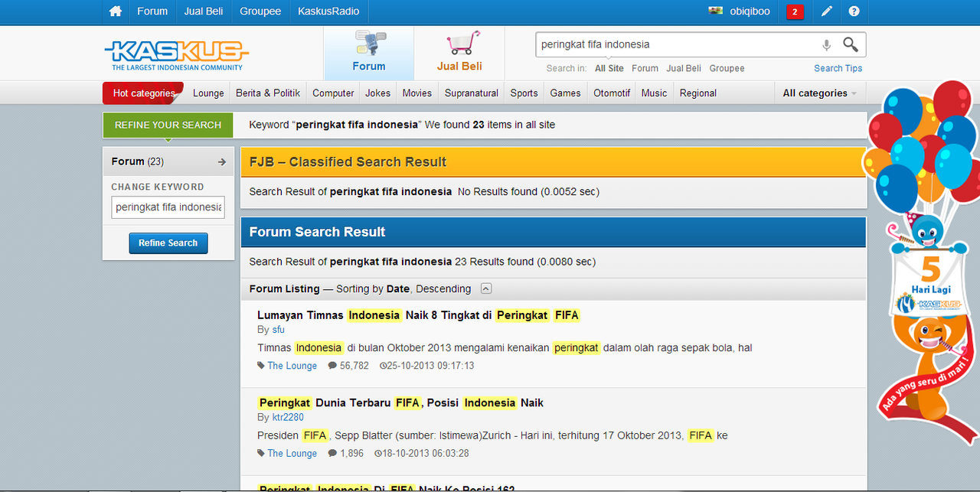Image resolution: width=980 pixels, height=492 pixels.
Task: Click the Refine Search button
Action: click(168, 243)
